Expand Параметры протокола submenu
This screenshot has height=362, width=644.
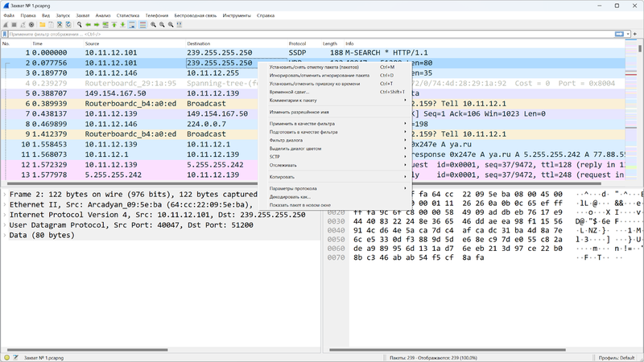point(335,188)
